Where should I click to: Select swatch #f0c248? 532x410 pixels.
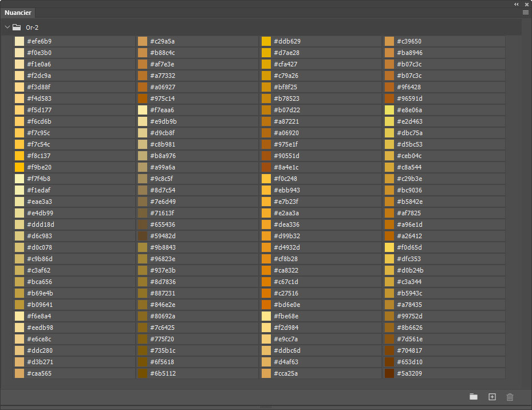tap(266, 179)
